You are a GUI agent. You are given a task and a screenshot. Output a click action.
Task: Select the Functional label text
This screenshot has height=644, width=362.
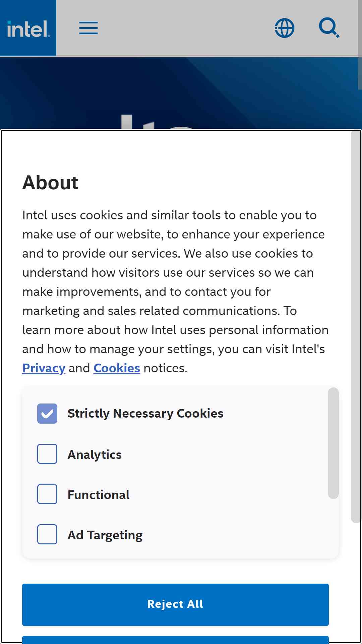click(99, 495)
